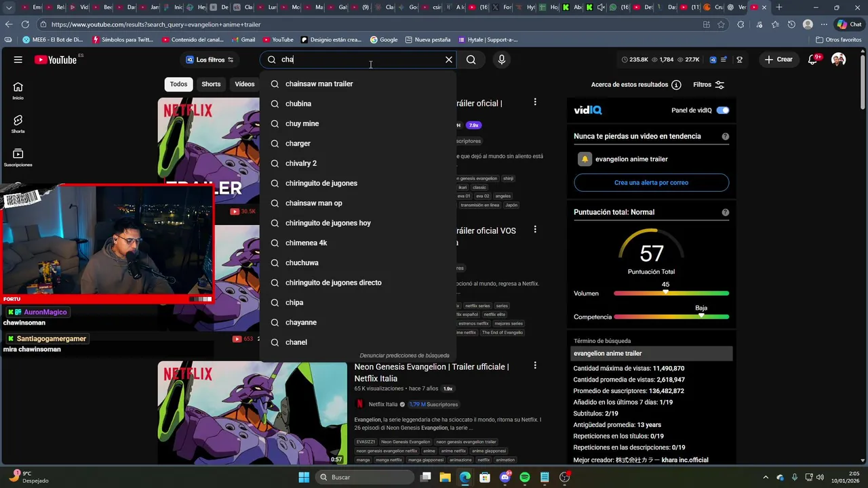Open options menu for tráiler oficial VOS result
This screenshot has width=868, height=488.
coord(535,230)
